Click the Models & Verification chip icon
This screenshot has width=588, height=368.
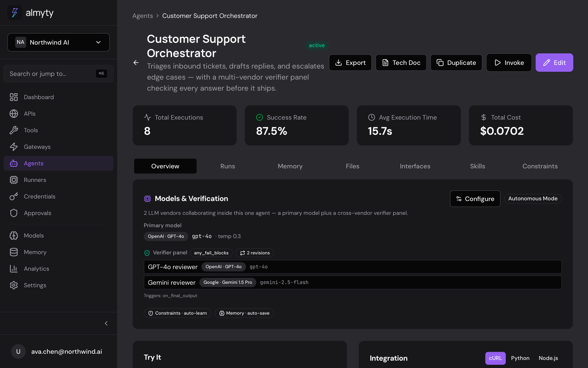(147, 198)
